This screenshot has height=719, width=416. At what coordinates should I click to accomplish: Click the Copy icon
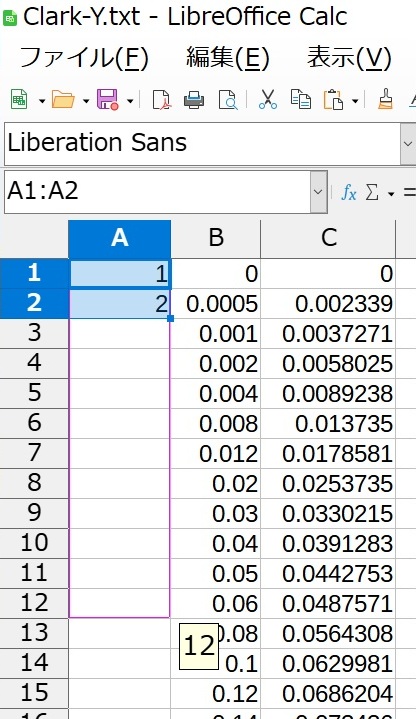tap(300, 99)
